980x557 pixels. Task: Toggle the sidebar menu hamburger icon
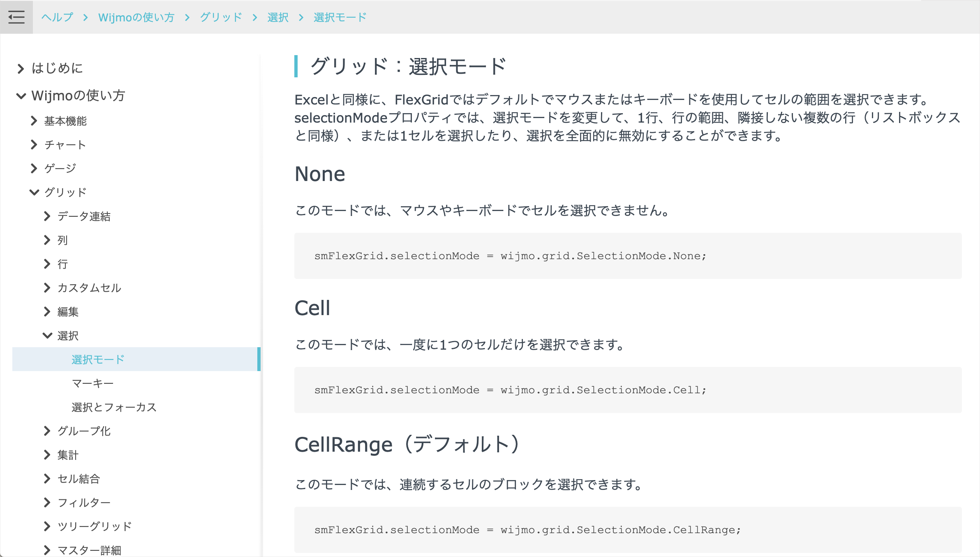point(16,17)
